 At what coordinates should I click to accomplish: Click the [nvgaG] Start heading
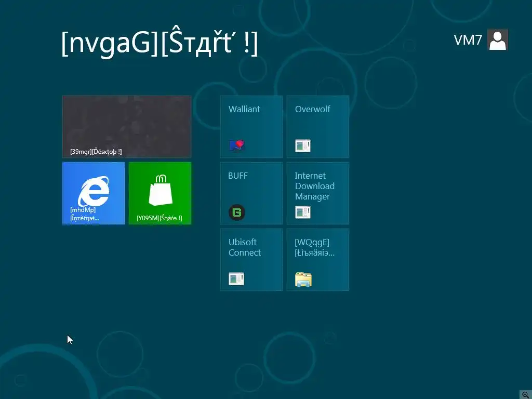(159, 42)
